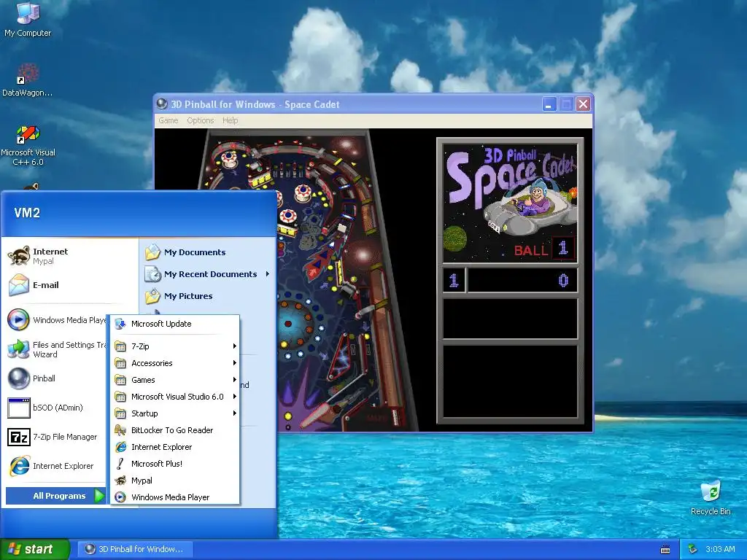This screenshot has height=560, width=747.
Task: Expand the Startup submenu arrow
Action: [x=234, y=413]
